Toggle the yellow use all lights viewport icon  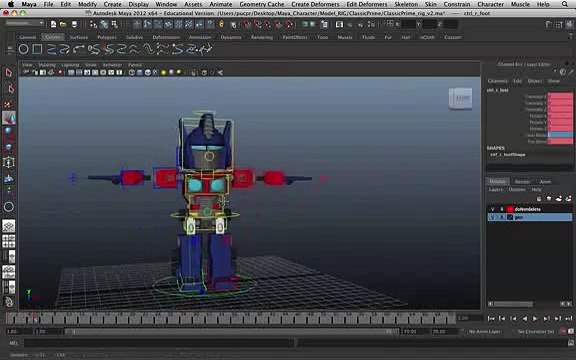[163, 72]
